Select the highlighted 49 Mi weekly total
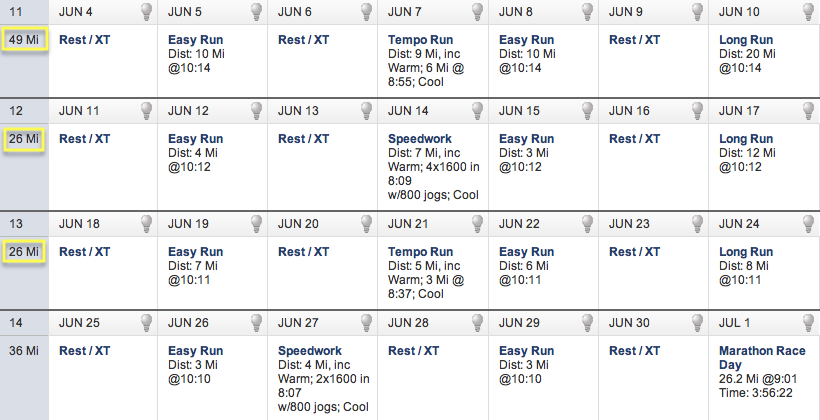Viewport: 820px width, 420px height. 24,39
